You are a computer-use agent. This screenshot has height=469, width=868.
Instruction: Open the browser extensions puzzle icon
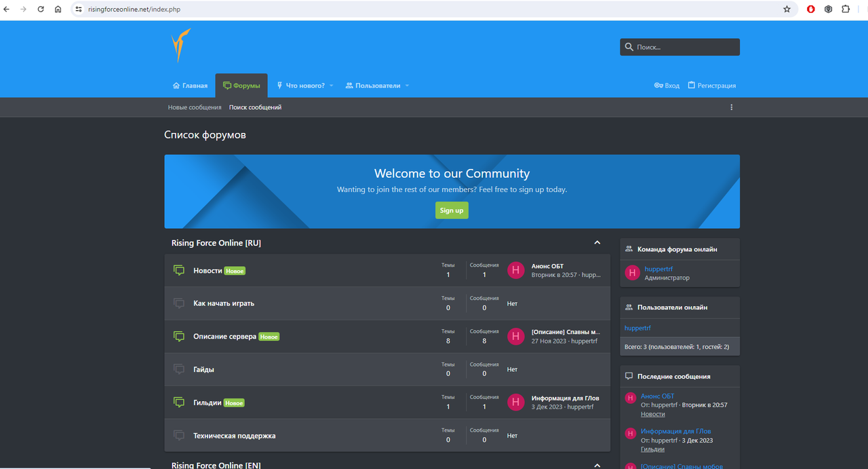(846, 10)
